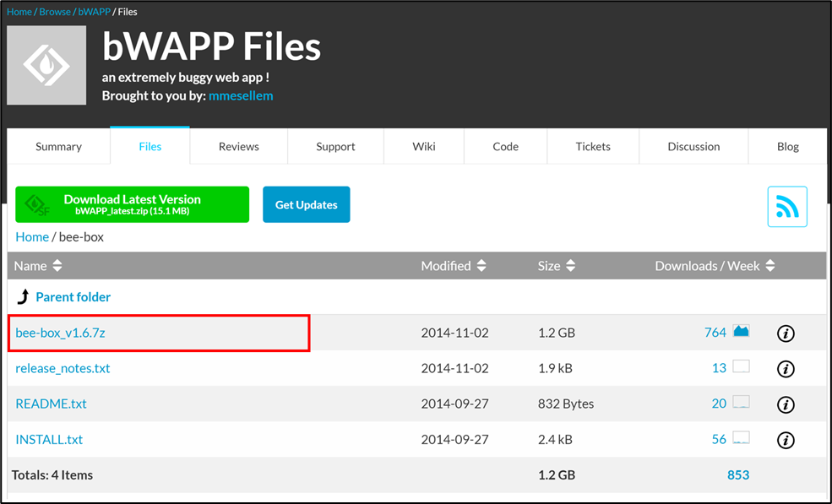The width and height of the screenshot is (832, 504).
Task: Open the Reviews tab
Action: coord(239,146)
